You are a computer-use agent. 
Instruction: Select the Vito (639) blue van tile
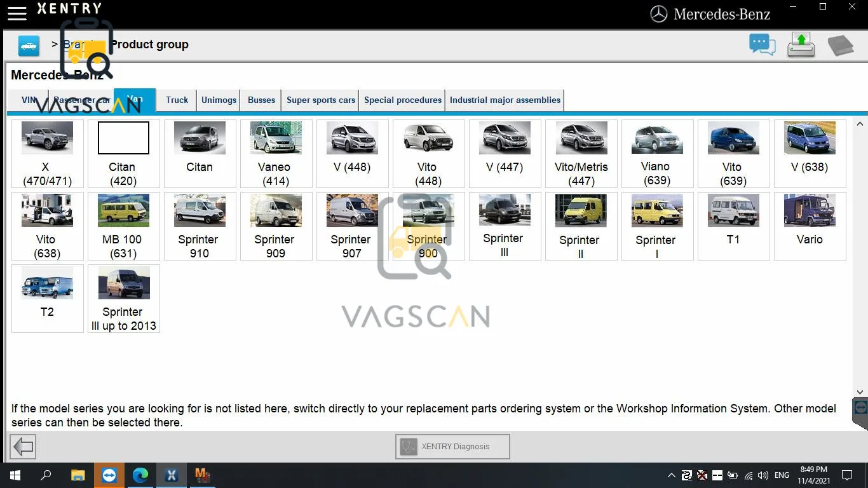click(x=734, y=154)
